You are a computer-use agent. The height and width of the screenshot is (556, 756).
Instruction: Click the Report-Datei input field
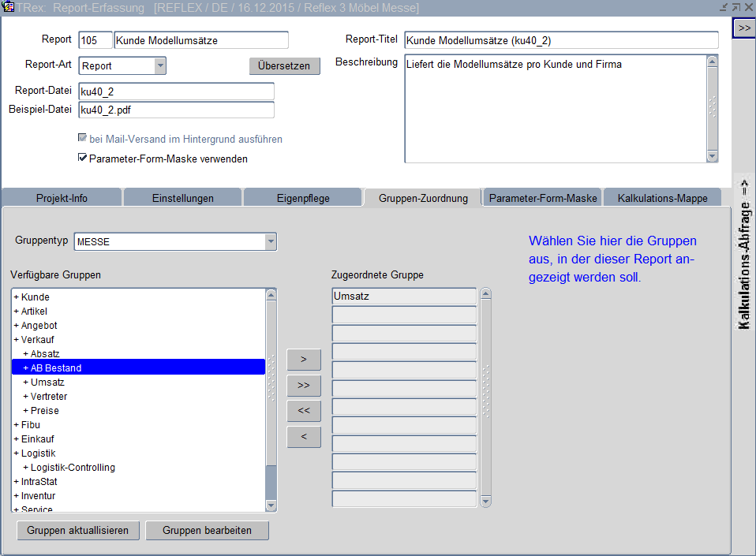click(176, 91)
